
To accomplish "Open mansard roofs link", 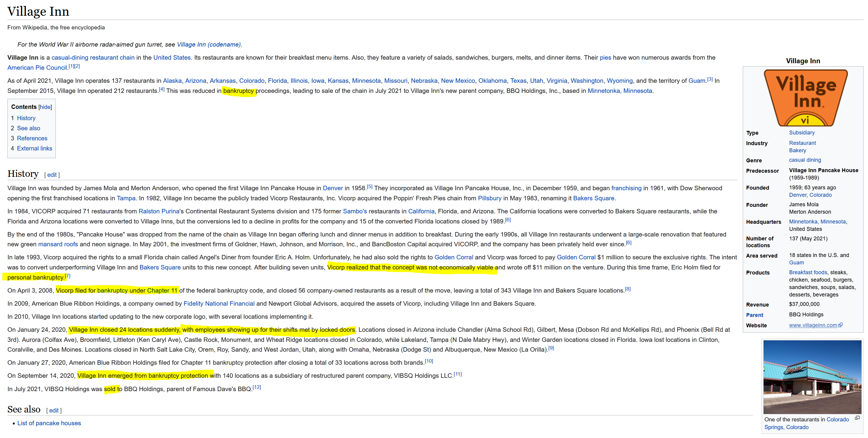I will (x=58, y=245).
